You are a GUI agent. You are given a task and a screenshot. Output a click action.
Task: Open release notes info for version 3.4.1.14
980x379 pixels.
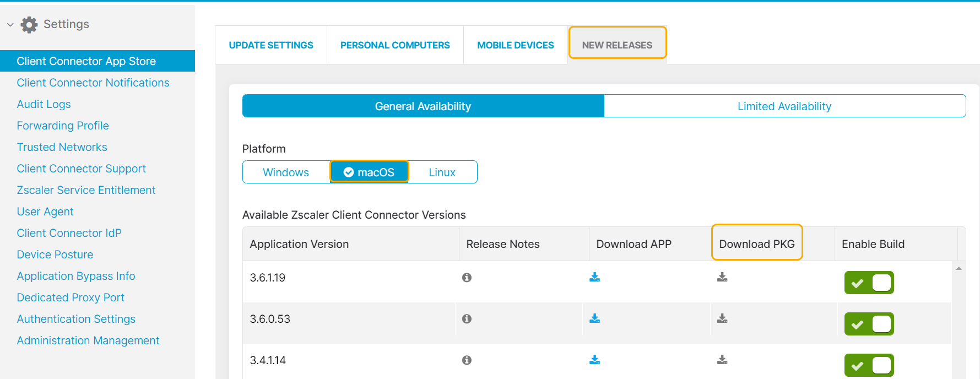[467, 360]
